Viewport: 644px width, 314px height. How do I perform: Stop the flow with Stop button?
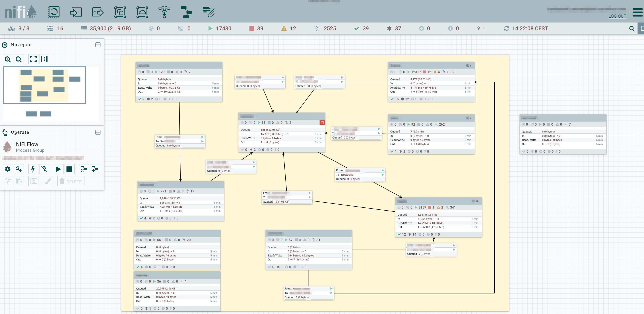coord(69,169)
